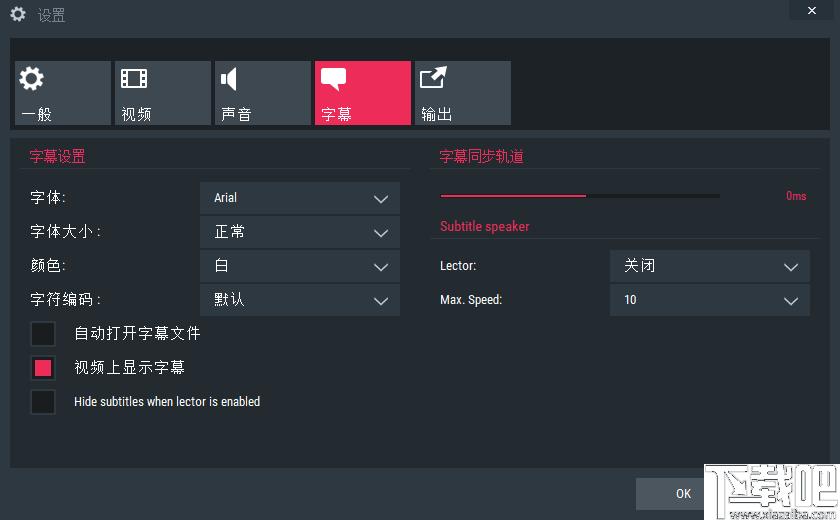Click the settings gear icon in title bar
840x520 pixels.
pos(18,14)
